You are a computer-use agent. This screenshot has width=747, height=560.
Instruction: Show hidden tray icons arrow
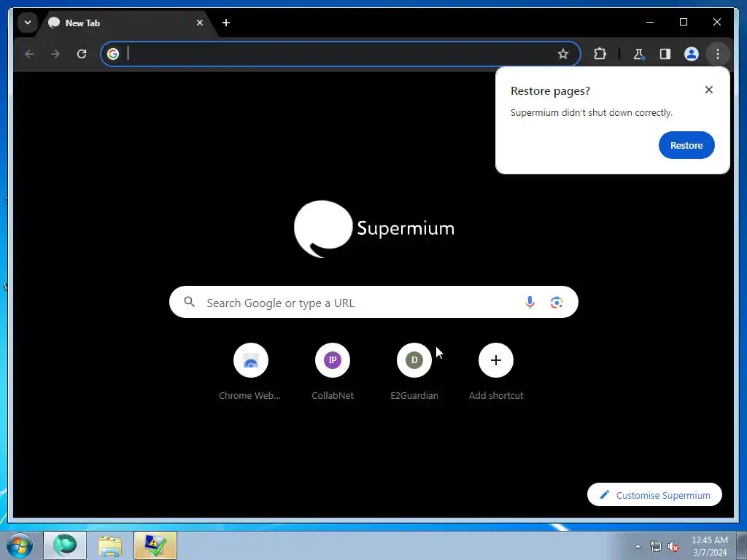coord(638,546)
